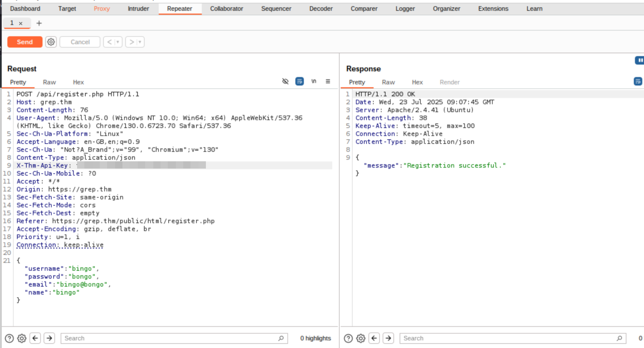This screenshot has width=644, height=348.
Task: Click POST /api/register.php request line
Action: [78, 94]
